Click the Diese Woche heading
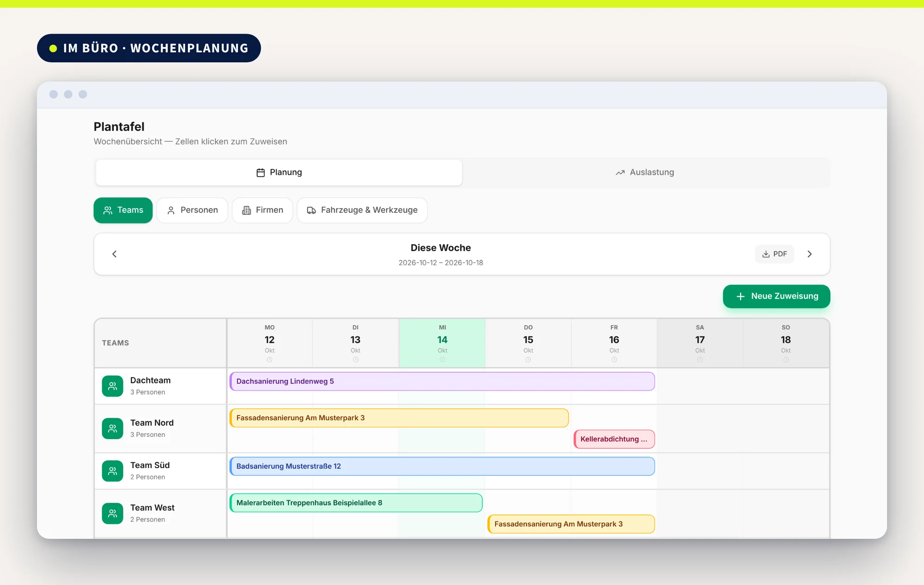 pyautogui.click(x=441, y=248)
